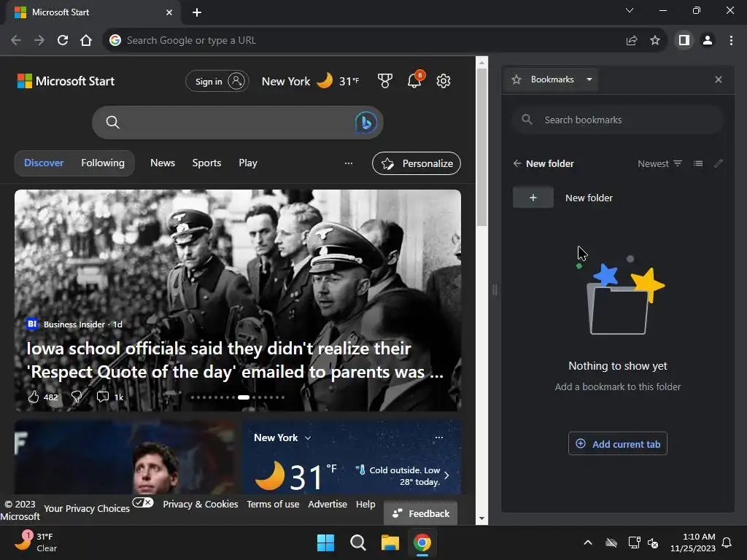Share this page via the share icon
The image size is (747, 560).
(632, 41)
